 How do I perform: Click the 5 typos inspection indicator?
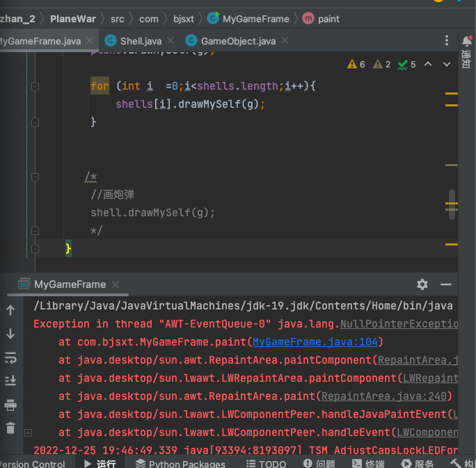tap(407, 64)
